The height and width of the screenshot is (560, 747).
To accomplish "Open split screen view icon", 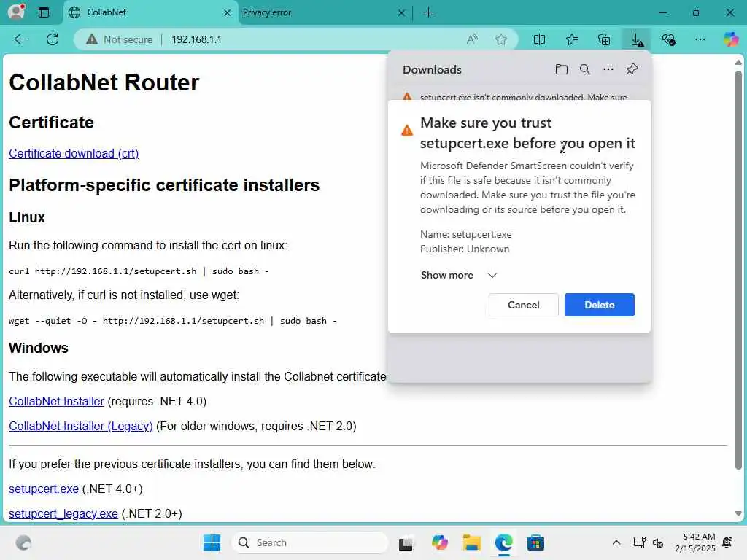I will pos(539,39).
